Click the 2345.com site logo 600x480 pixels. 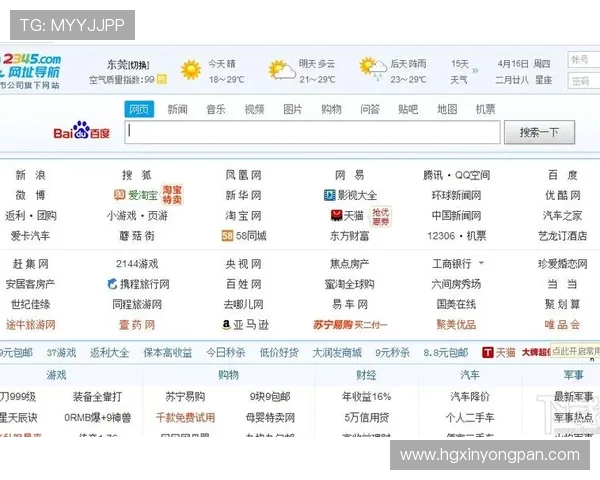31,66
